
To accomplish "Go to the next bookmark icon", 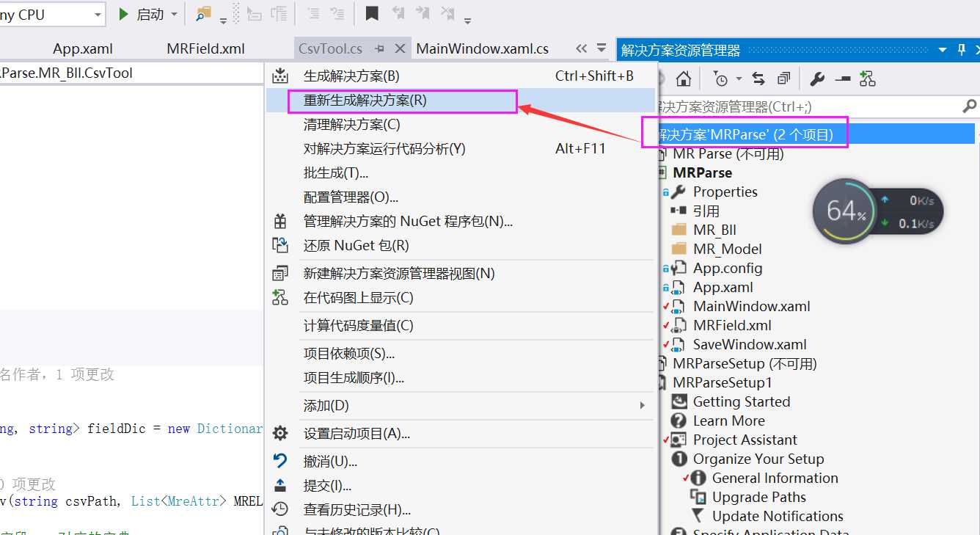I will coord(423,13).
